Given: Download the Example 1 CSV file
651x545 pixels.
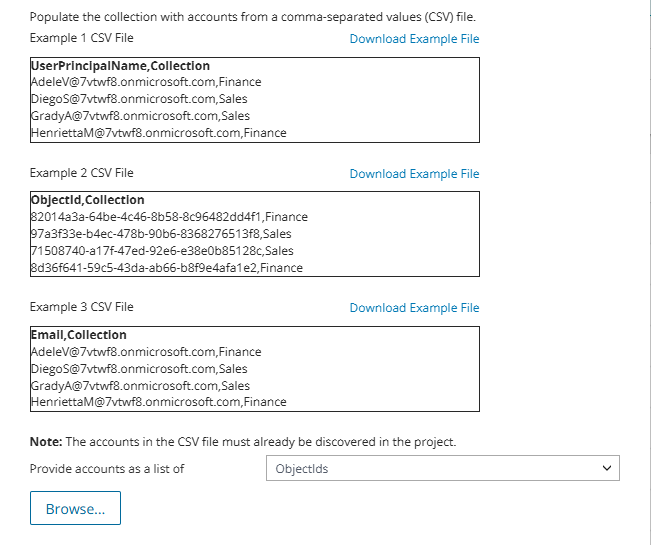Looking at the screenshot, I should (414, 39).
